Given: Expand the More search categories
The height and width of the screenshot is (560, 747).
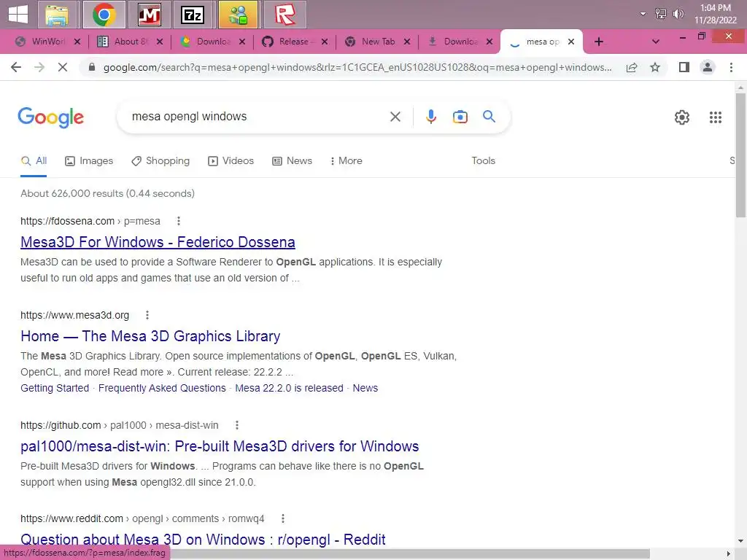Looking at the screenshot, I should [347, 161].
